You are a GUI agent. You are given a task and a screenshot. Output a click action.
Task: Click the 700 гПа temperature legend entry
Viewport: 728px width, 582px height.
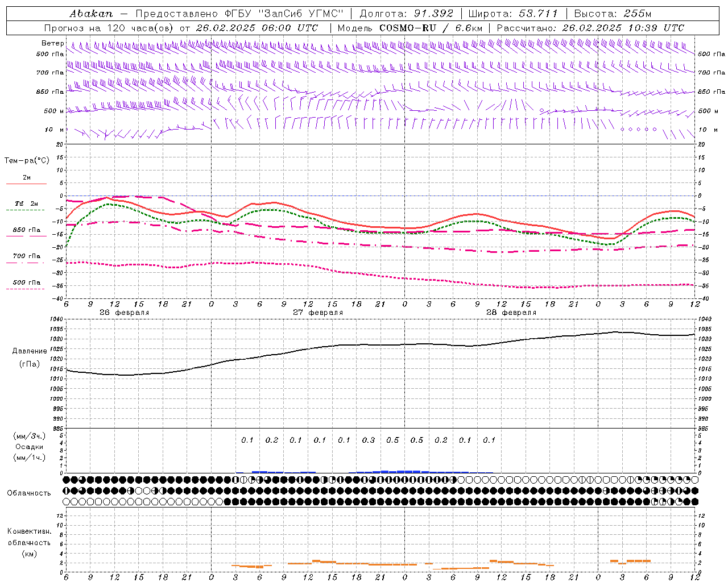(x=27, y=256)
